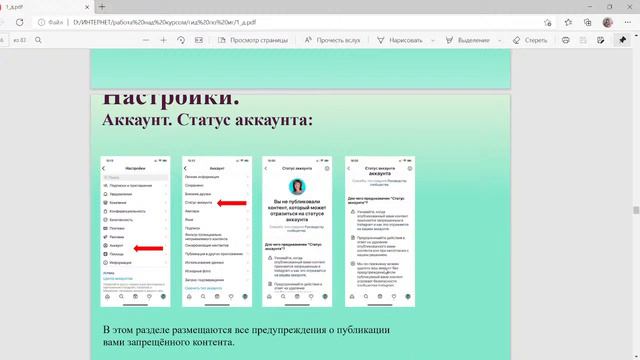Open the Просмотр страницы option
This screenshot has height=360, width=640.
tap(253, 40)
